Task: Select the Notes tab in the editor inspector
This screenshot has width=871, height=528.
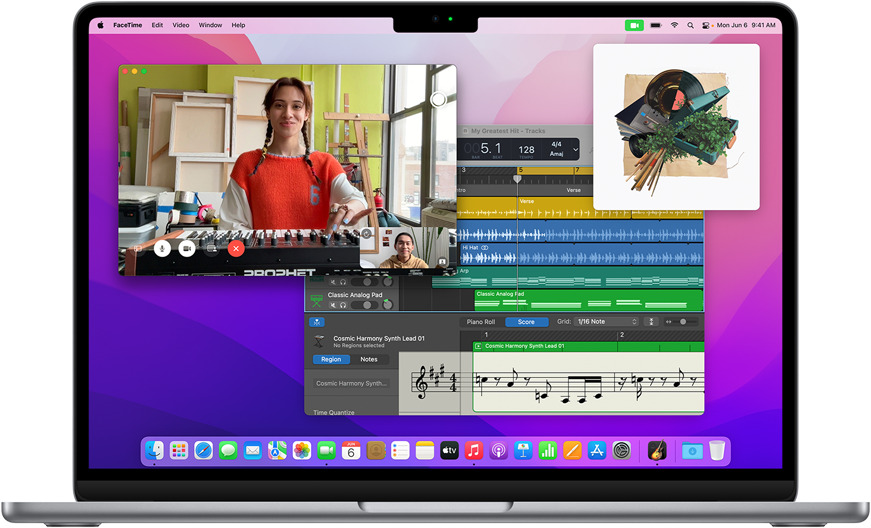Action: 369,360
